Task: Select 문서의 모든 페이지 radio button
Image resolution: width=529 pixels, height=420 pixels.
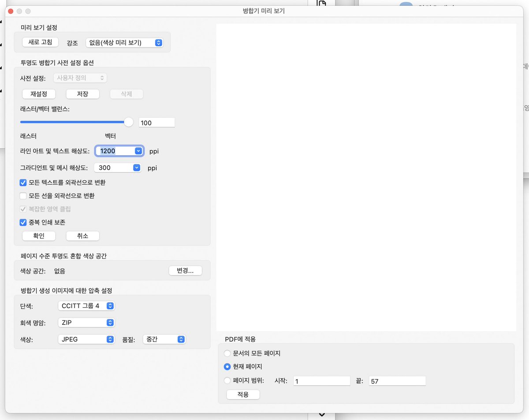Action: pyautogui.click(x=227, y=353)
